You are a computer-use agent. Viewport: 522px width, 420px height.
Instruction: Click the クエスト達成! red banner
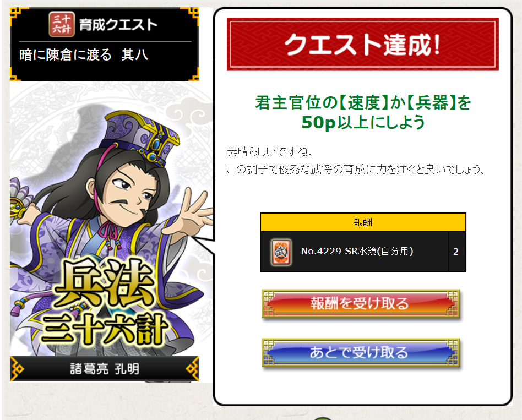click(x=362, y=44)
